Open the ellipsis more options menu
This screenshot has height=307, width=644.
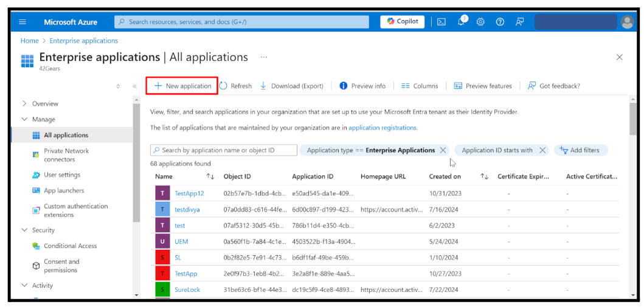264,57
